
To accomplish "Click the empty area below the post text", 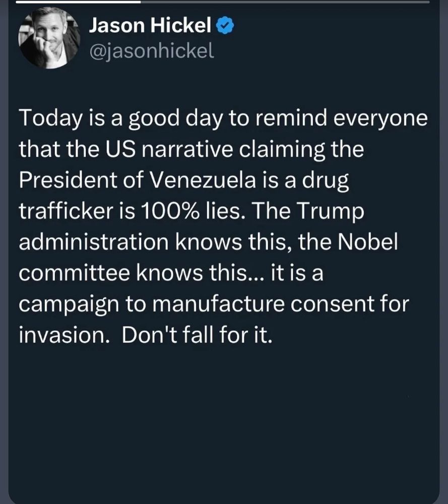I will [224, 418].
